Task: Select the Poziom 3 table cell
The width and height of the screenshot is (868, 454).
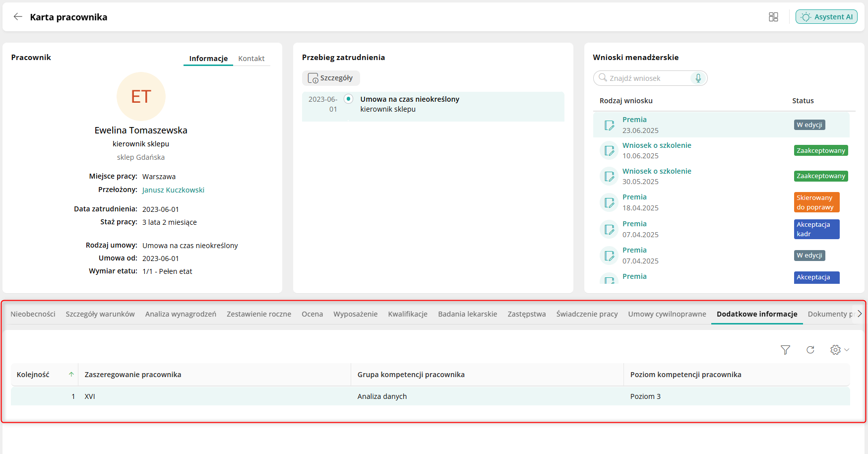Action: click(x=737, y=396)
